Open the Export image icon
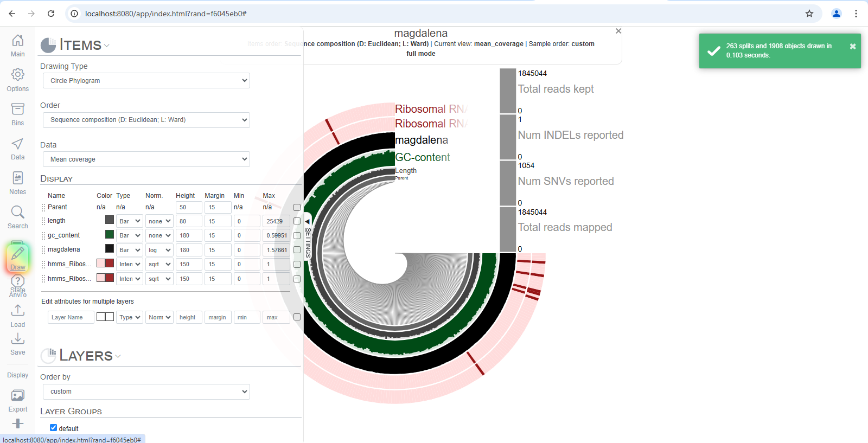Image resolution: width=868 pixels, height=443 pixels. [17, 396]
